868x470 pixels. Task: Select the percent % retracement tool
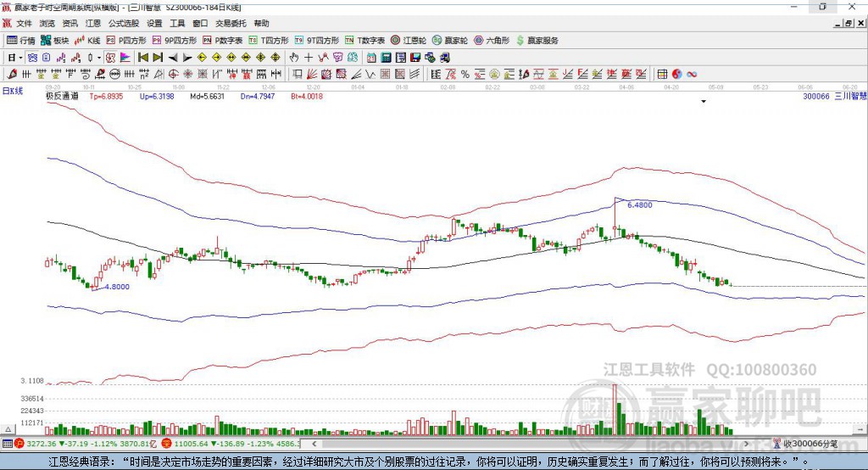pyautogui.click(x=465, y=75)
